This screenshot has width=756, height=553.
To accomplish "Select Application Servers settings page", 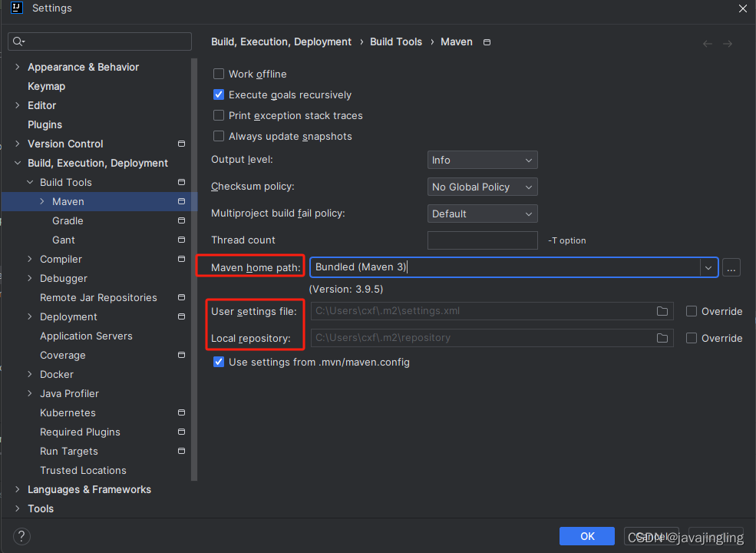I will point(86,336).
